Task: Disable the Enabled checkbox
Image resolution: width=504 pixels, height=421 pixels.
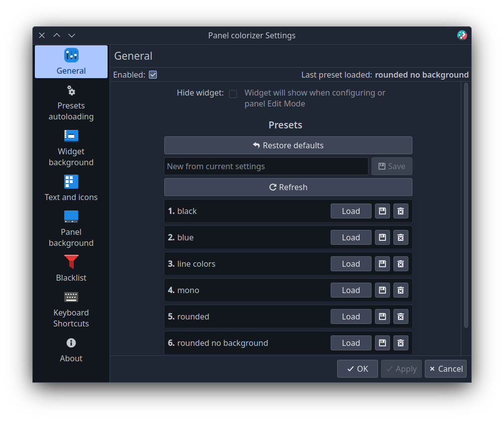Action: (x=153, y=74)
